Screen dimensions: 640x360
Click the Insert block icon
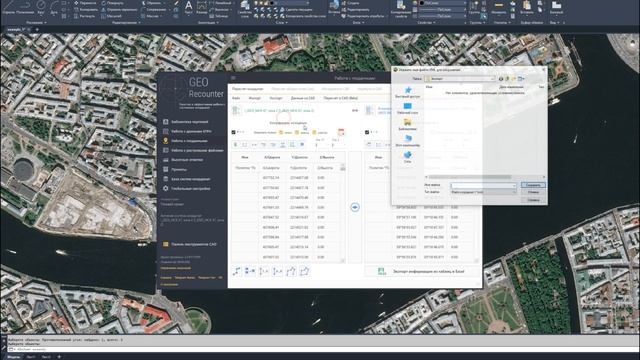coord(334,6)
